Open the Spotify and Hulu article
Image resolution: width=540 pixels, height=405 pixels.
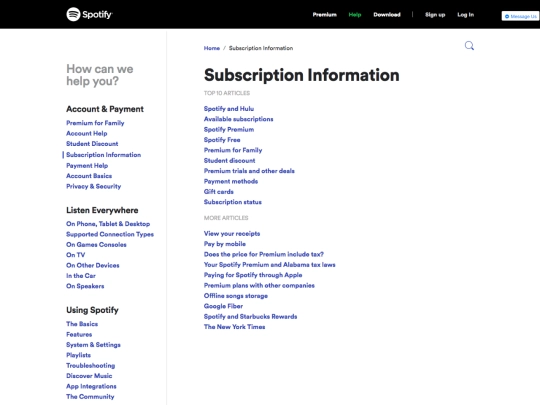[x=229, y=109]
